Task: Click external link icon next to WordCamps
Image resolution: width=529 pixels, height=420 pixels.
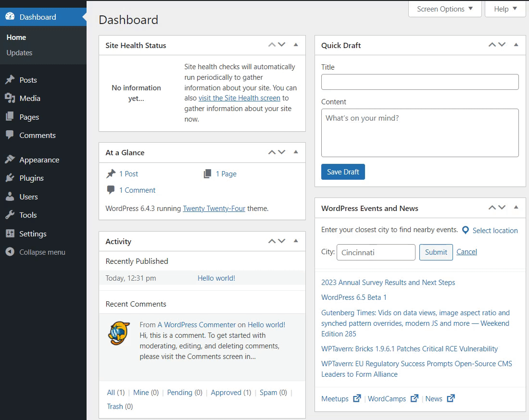Action: click(x=414, y=398)
